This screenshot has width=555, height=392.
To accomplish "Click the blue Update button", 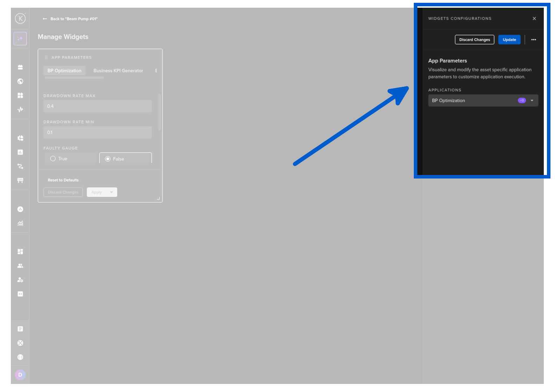I will (509, 40).
